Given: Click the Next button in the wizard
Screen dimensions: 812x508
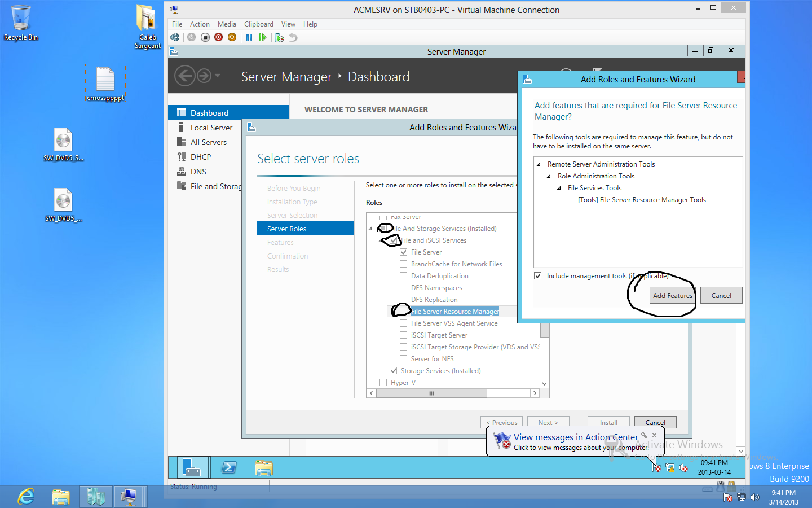Looking at the screenshot, I should [548, 422].
